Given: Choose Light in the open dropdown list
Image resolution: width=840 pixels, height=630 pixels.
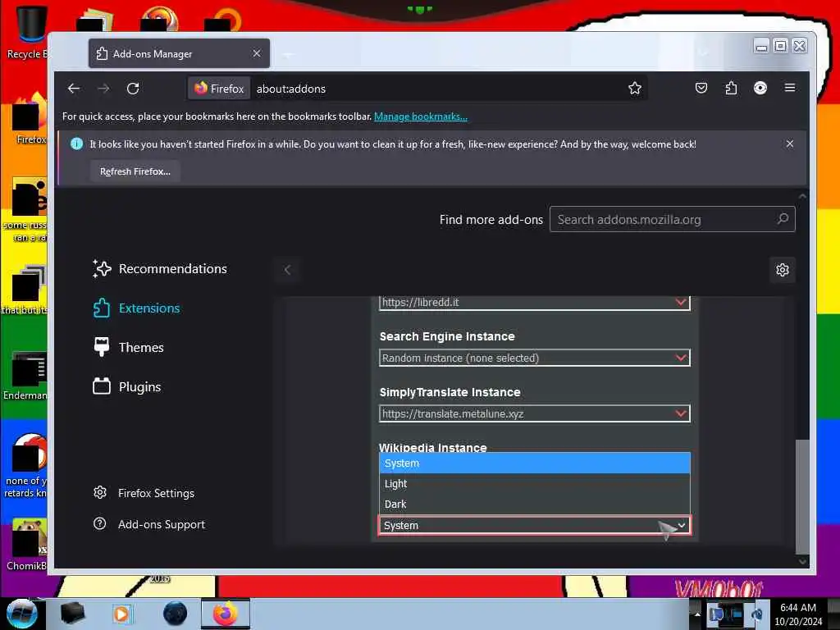Looking at the screenshot, I should pyautogui.click(x=535, y=484).
